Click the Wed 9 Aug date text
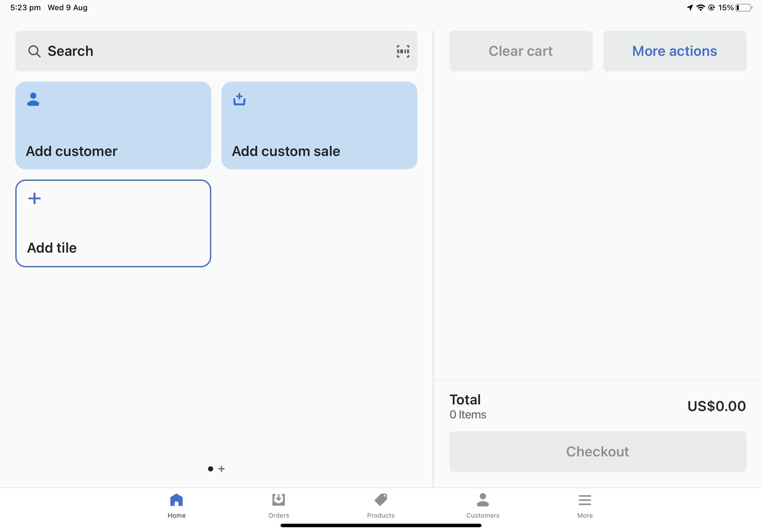762x532 pixels. 68,8
